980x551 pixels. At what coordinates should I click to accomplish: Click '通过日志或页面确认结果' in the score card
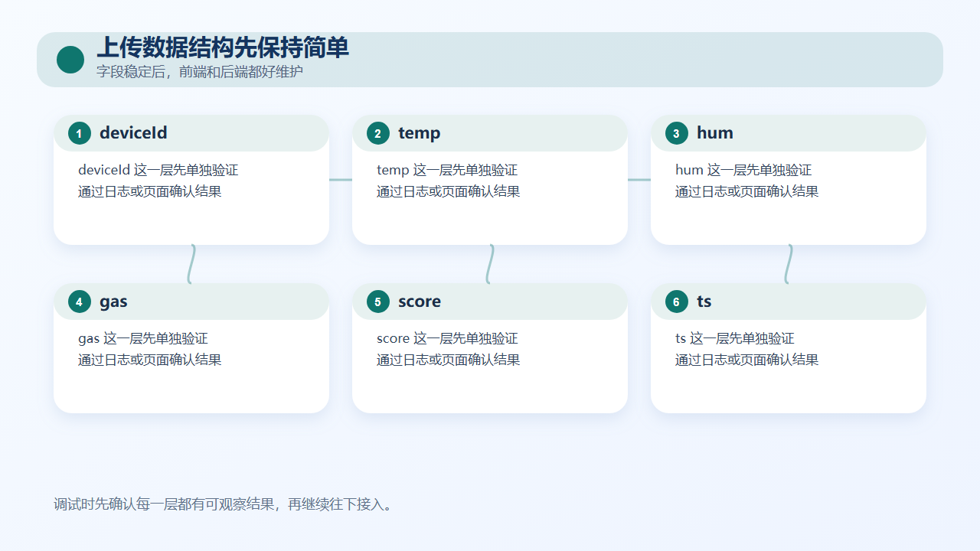(x=449, y=360)
